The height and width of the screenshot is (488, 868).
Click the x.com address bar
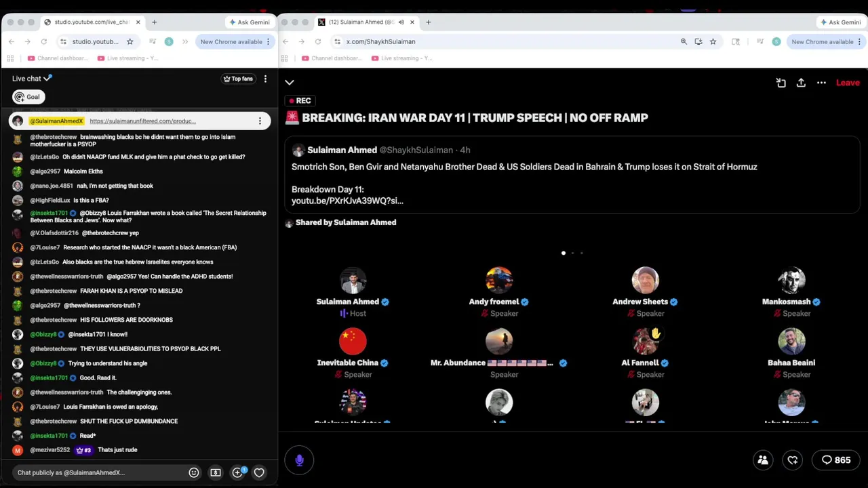pos(502,41)
